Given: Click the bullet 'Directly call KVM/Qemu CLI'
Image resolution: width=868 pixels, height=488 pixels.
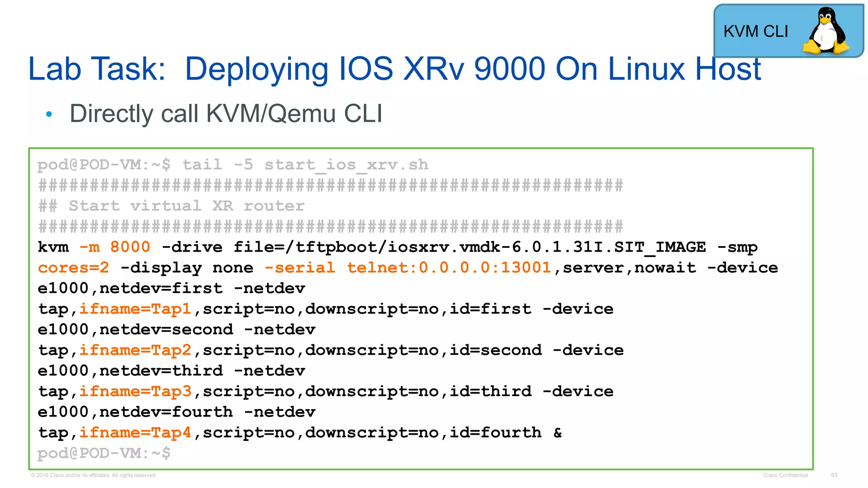Looking at the screenshot, I should tap(226, 114).
